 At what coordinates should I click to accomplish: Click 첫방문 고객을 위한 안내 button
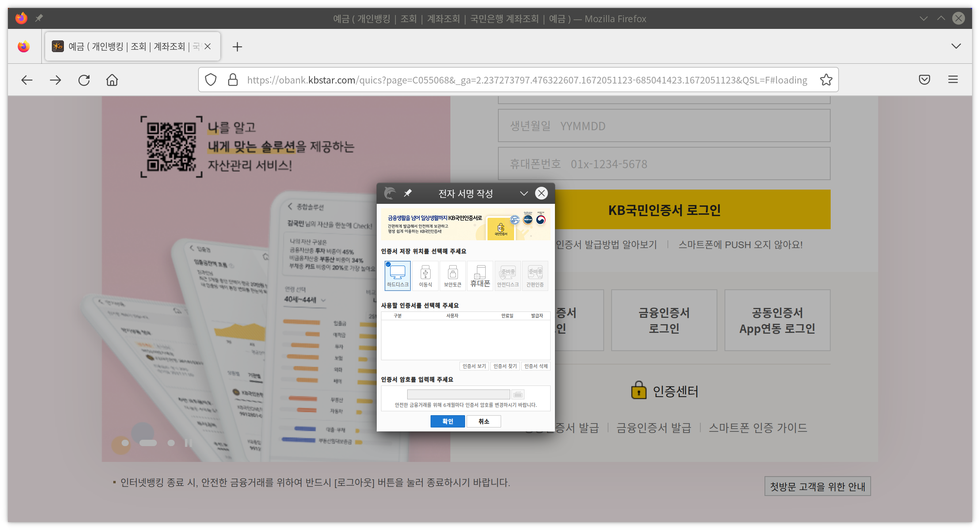coord(817,486)
